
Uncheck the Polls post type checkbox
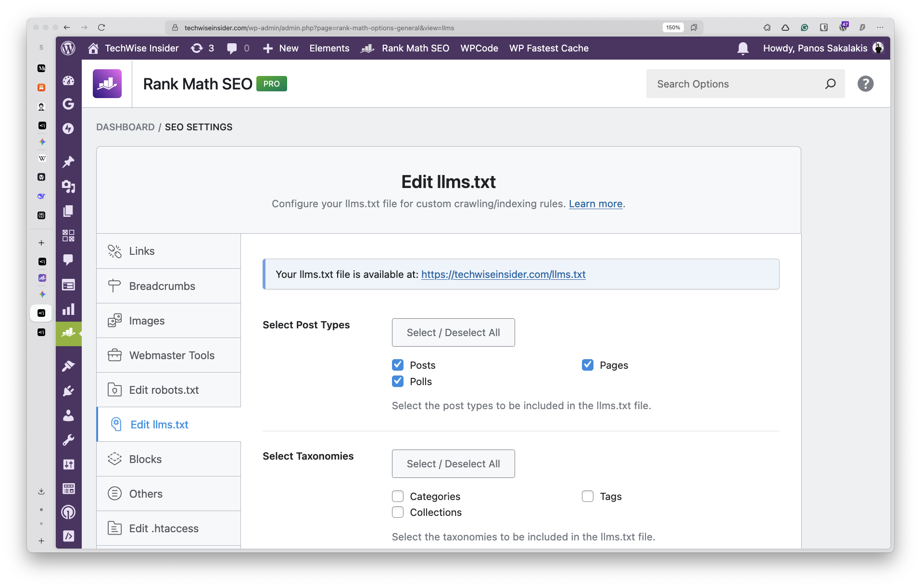[x=398, y=381]
